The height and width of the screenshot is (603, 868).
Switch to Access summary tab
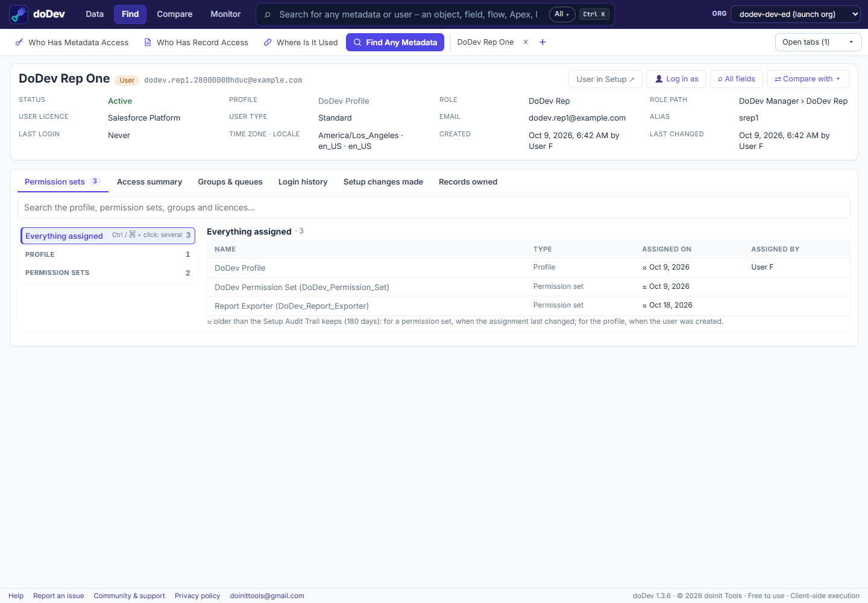tap(149, 182)
